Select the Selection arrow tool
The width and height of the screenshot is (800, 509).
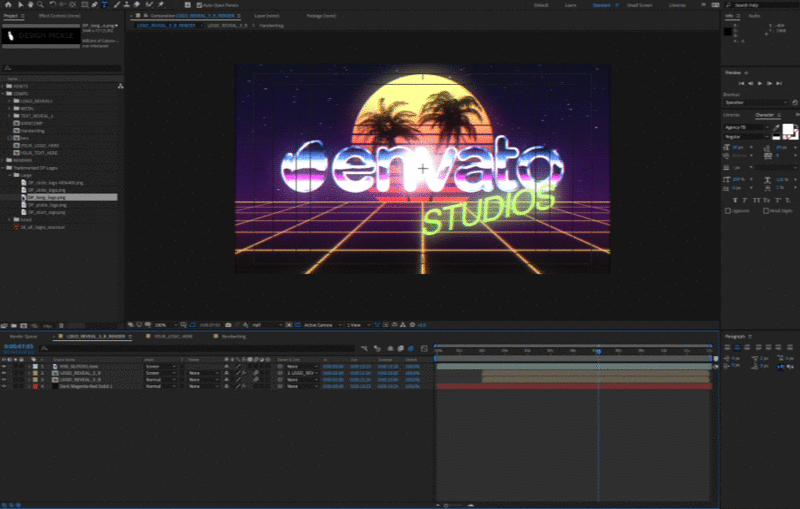20,5
